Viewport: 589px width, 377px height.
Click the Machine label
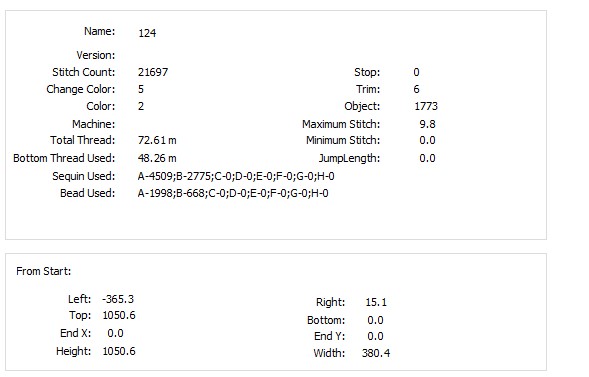coord(94,124)
